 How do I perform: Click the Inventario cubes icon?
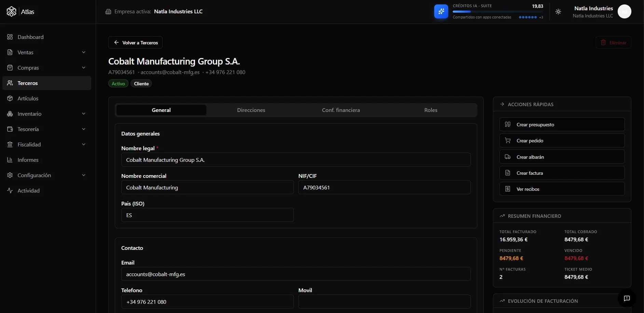click(x=10, y=114)
